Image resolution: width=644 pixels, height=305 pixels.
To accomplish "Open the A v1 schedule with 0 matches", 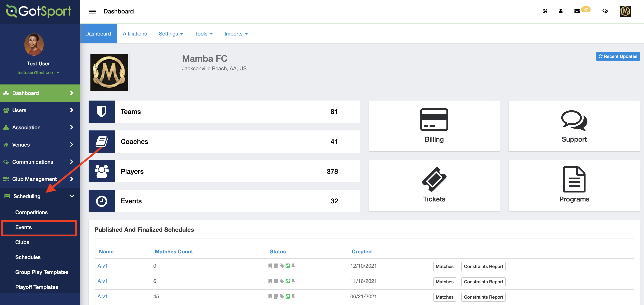I will tap(102, 266).
